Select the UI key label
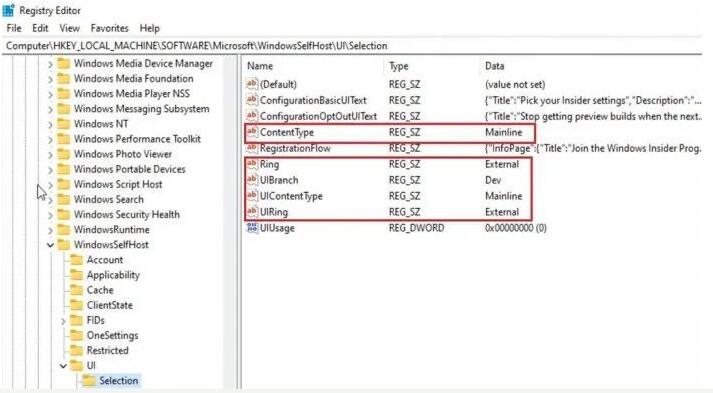Viewport: 713px width, 393px height. click(91, 366)
